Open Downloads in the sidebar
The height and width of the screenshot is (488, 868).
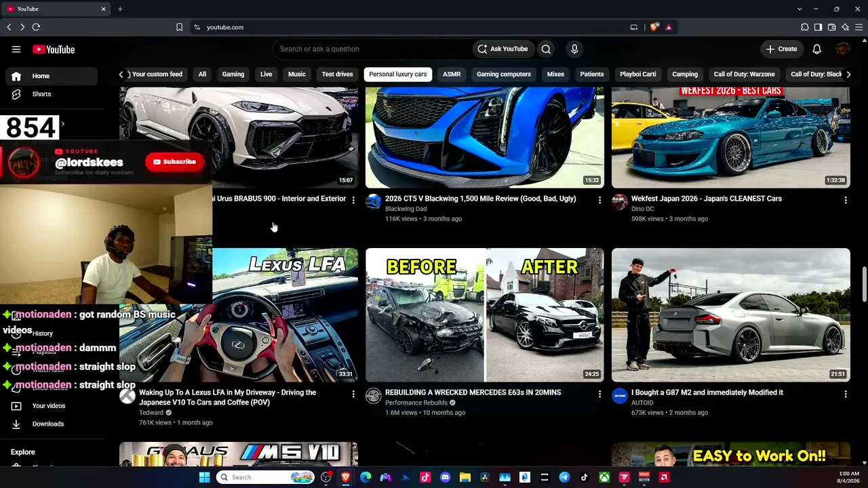(x=52, y=424)
